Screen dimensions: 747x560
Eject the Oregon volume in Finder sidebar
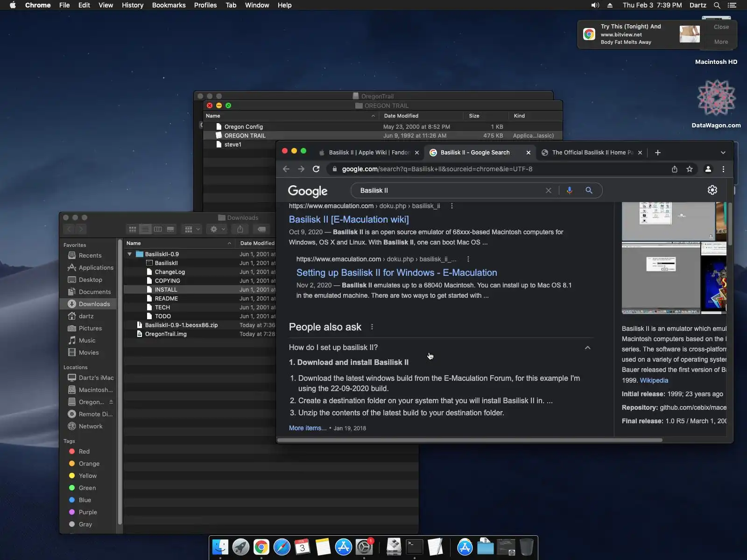coord(111,402)
